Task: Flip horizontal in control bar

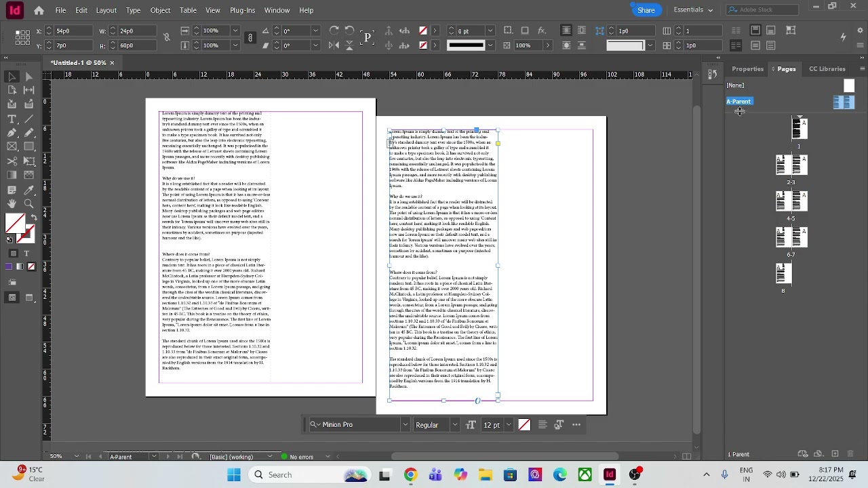Action: (334, 45)
